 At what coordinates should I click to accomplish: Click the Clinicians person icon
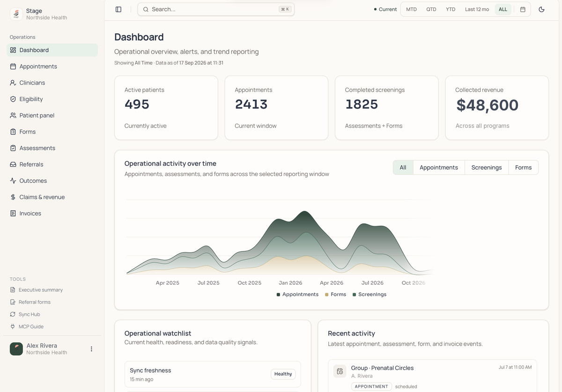13,83
